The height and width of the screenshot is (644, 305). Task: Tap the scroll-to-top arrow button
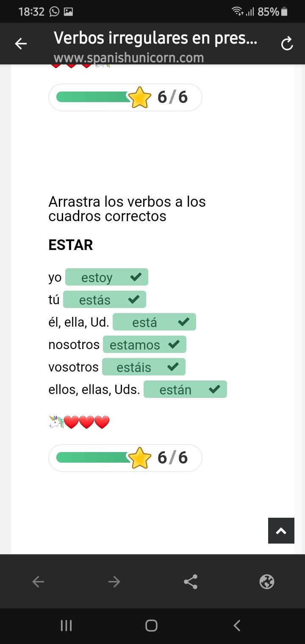pos(281,530)
